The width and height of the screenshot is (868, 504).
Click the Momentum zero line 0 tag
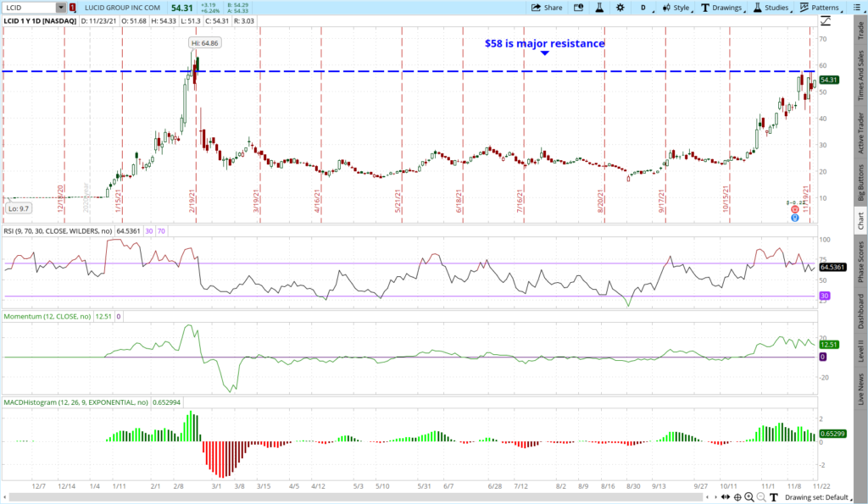pyautogui.click(x=119, y=317)
